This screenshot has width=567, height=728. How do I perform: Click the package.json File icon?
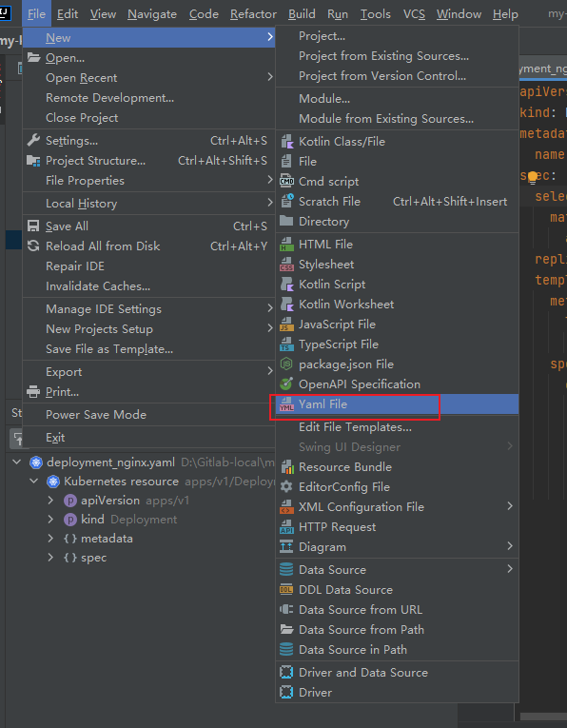click(x=286, y=364)
